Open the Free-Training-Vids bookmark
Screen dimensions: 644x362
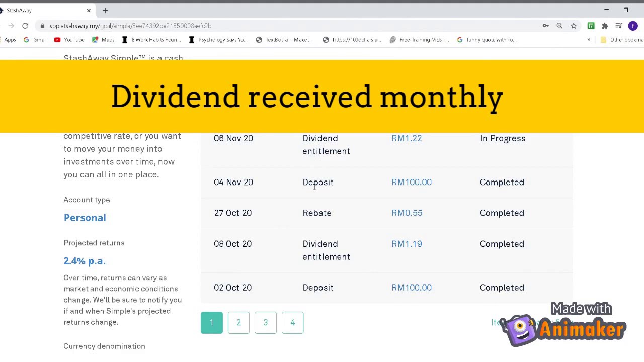420,40
